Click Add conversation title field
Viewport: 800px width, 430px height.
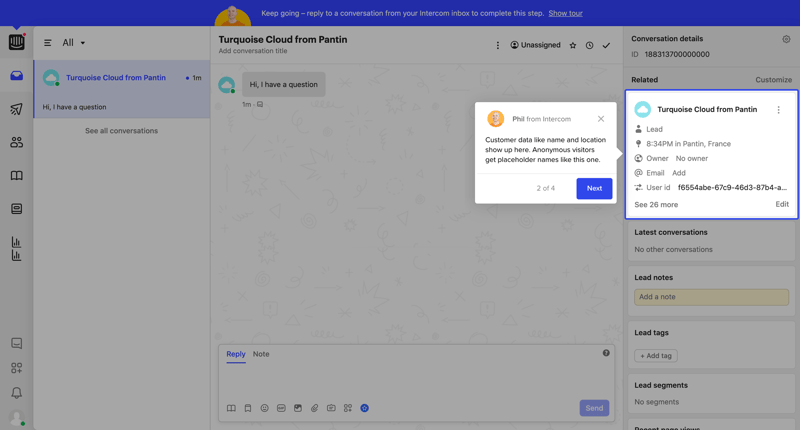click(253, 51)
